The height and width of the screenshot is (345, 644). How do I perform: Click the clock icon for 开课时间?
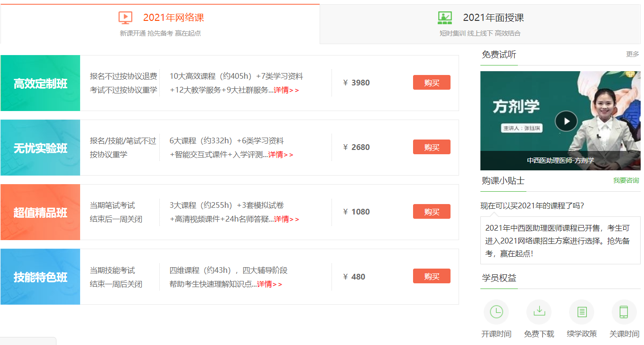tap(496, 312)
